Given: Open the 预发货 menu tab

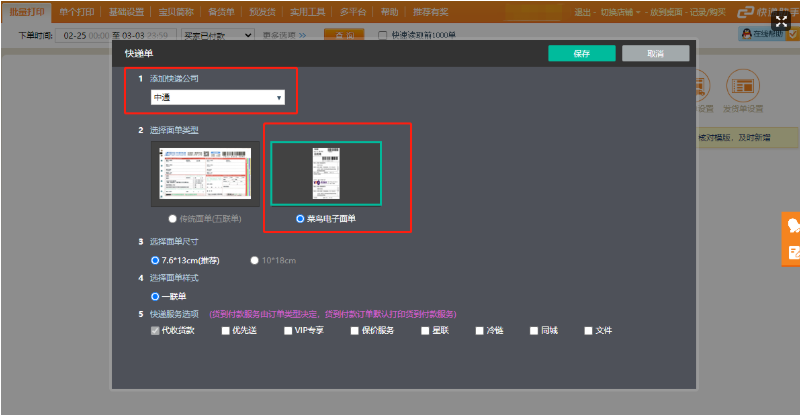Looking at the screenshot, I should click(x=262, y=12).
